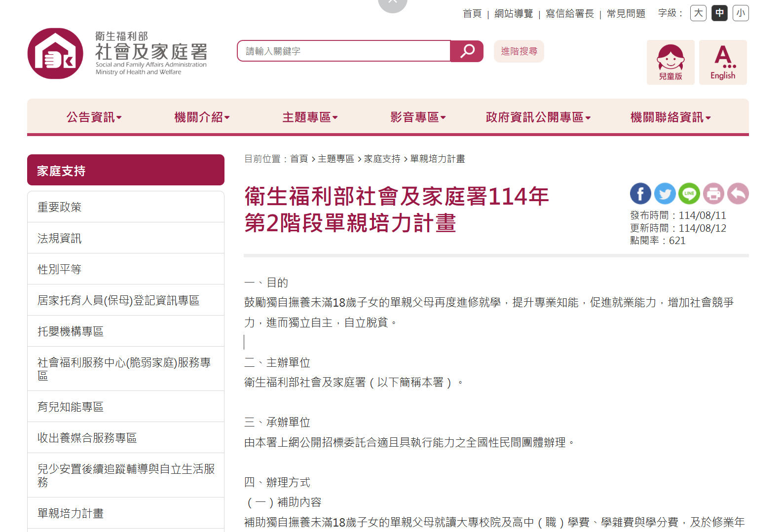Click the page title 衛生福利部社會及家庭署114年第2階段單親培力計畫
Image resolution: width=782 pixels, height=532 pixels.
397,210
